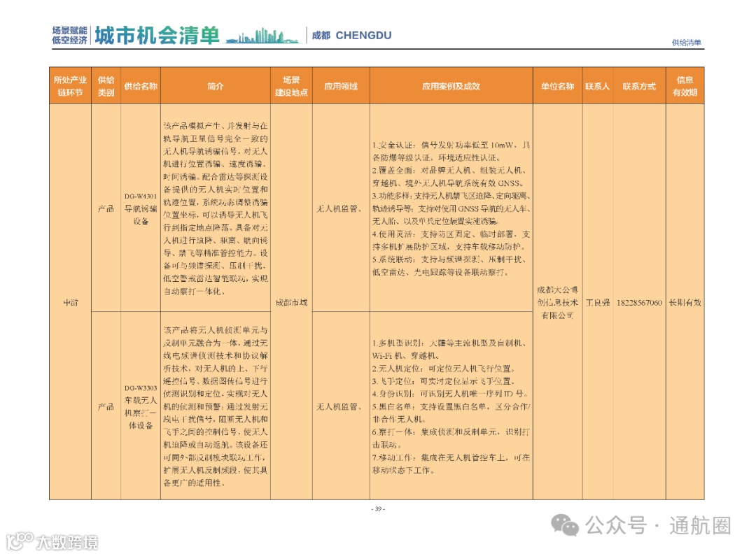Click the 1.多机型识别 case line

[451, 349]
